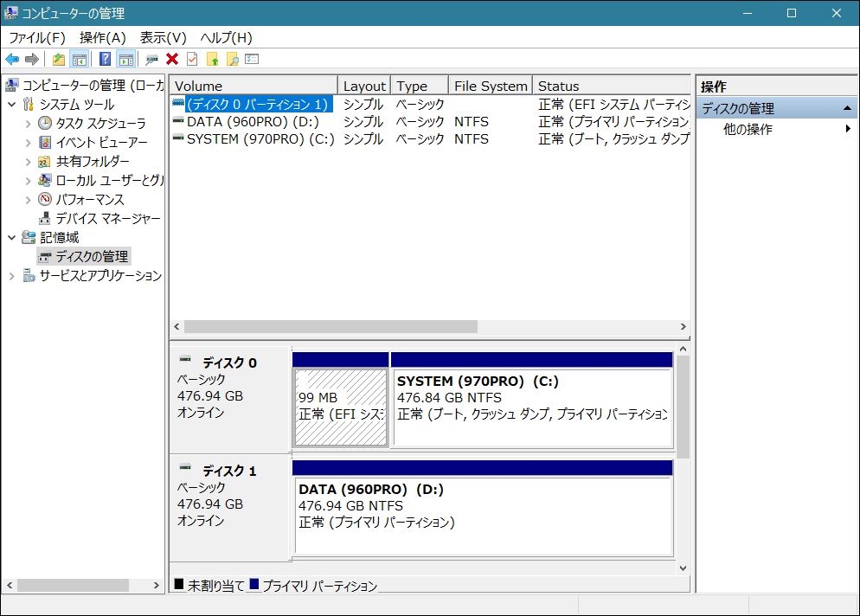Open the Action (操作) menu
This screenshot has height=616, width=860.
(103, 38)
